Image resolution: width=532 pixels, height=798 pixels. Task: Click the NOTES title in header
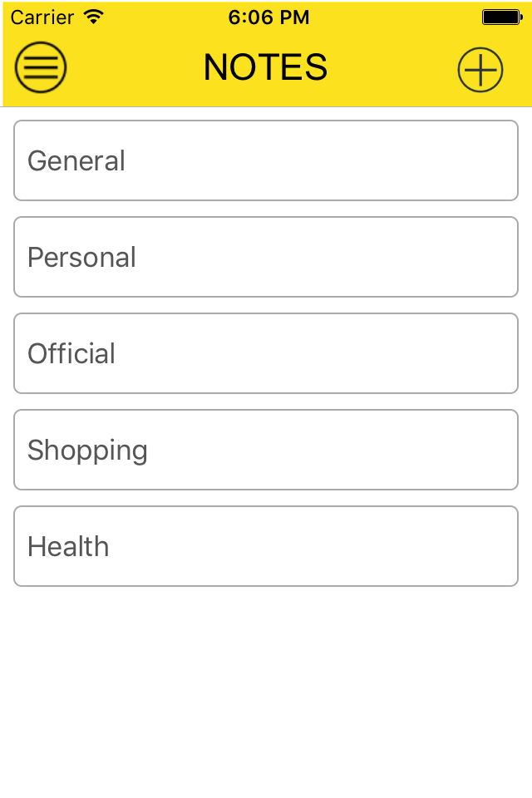(266, 67)
